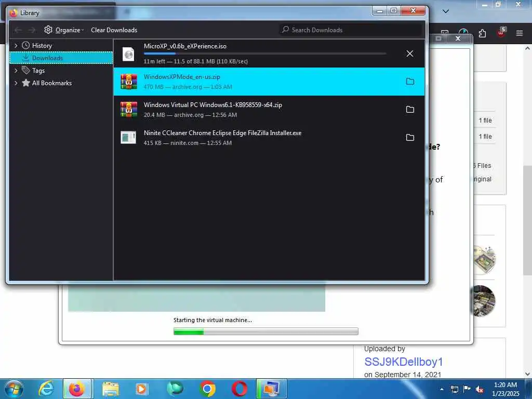Viewport: 532px width, 399px height.
Task: Select Downloads in Library sidebar
Action: [x=61, y=58]
